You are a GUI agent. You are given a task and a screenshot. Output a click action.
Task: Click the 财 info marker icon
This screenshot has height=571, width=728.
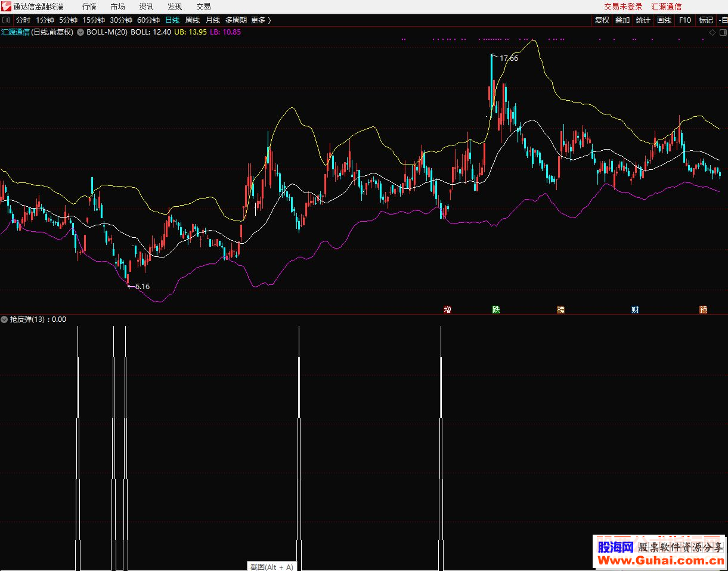click(x=636, y=310)
